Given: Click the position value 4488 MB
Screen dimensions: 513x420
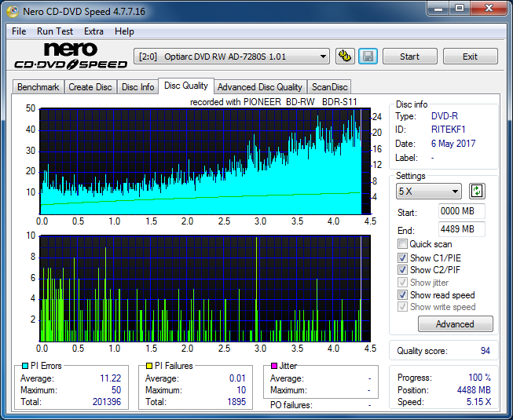Looking at the screenshot, I should pos(474,390).
